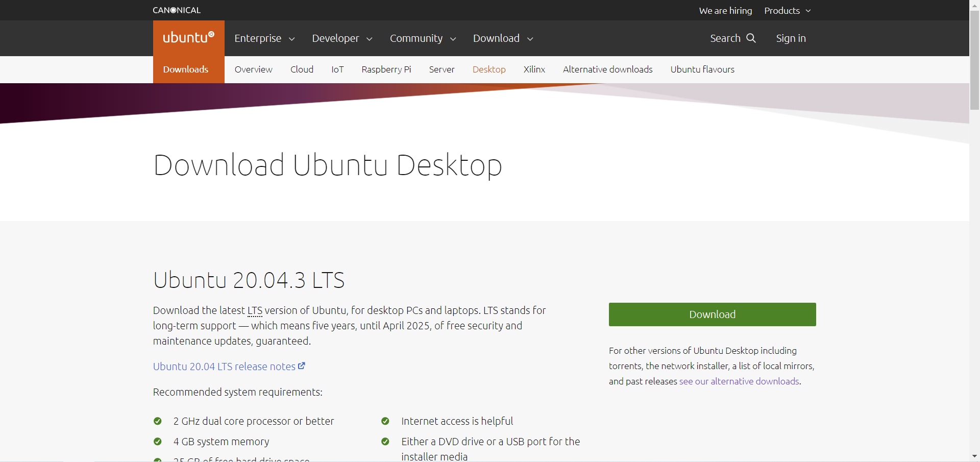Open the Alternative downloads tab

coord(607,69)
